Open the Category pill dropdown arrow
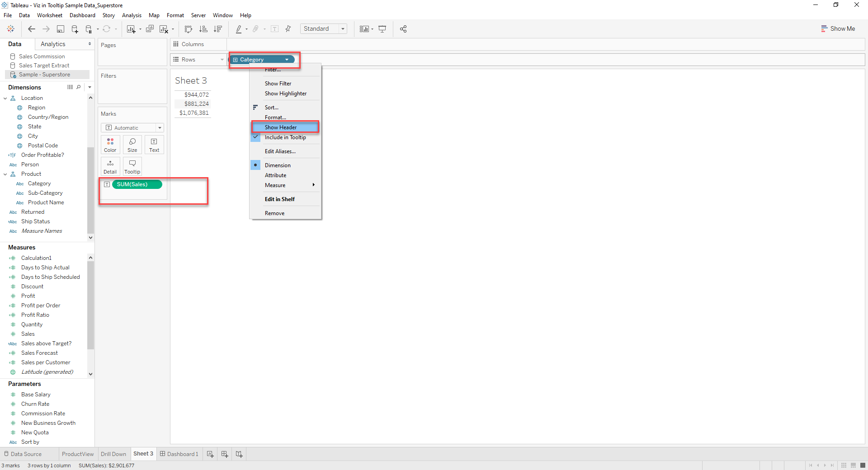The image size is (868, 470). pos(287,60)
